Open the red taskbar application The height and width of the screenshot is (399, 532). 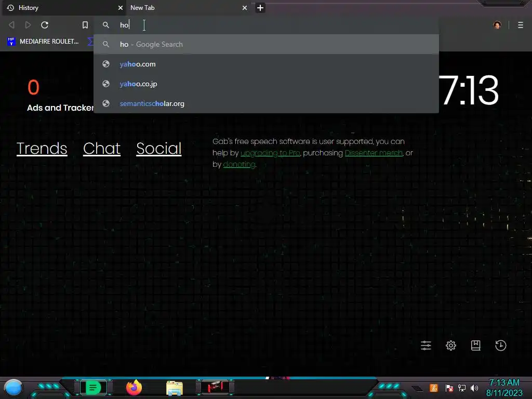[215, 387]
